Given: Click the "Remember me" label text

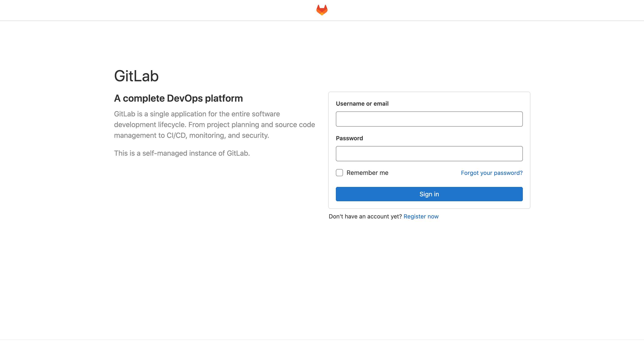Looking at the screenshot, I should (x=367, y=173).
